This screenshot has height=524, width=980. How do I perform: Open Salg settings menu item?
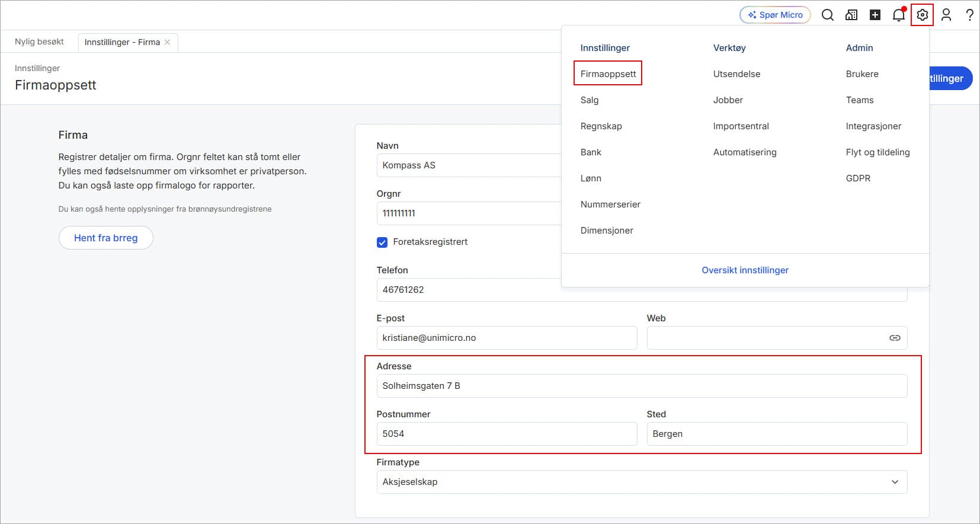point(590,100)
